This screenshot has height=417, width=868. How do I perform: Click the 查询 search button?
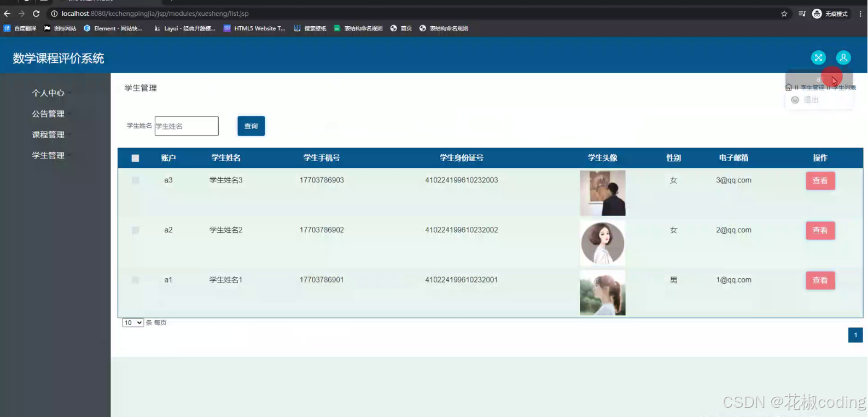[x=251, y=126]
